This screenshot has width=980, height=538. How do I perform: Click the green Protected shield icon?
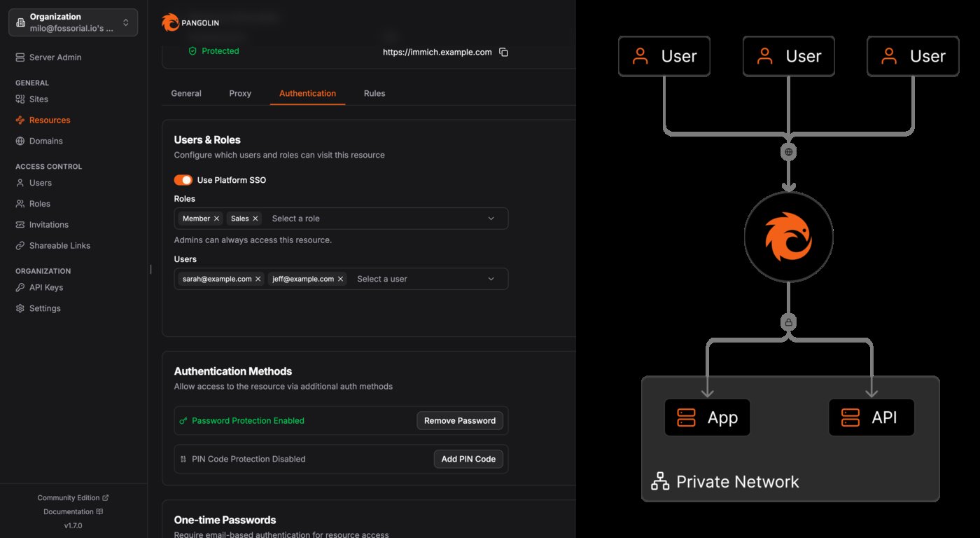click(x=192, y=51)
